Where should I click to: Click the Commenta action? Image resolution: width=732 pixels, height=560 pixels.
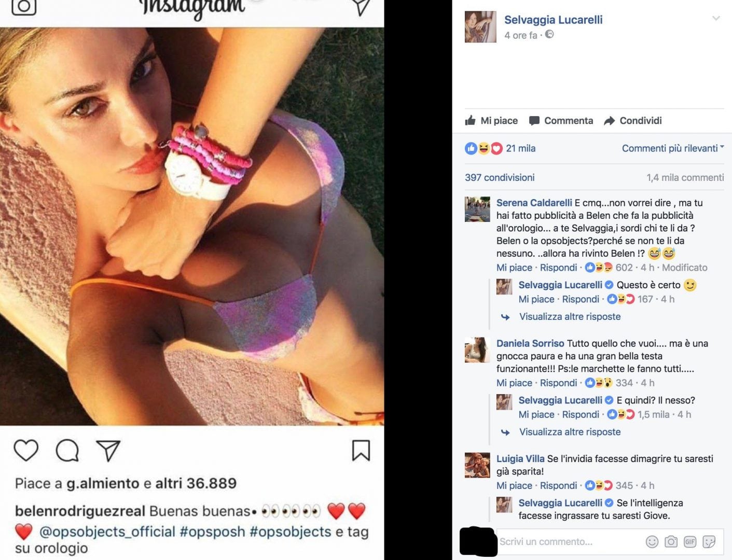[x=561, y=120]
